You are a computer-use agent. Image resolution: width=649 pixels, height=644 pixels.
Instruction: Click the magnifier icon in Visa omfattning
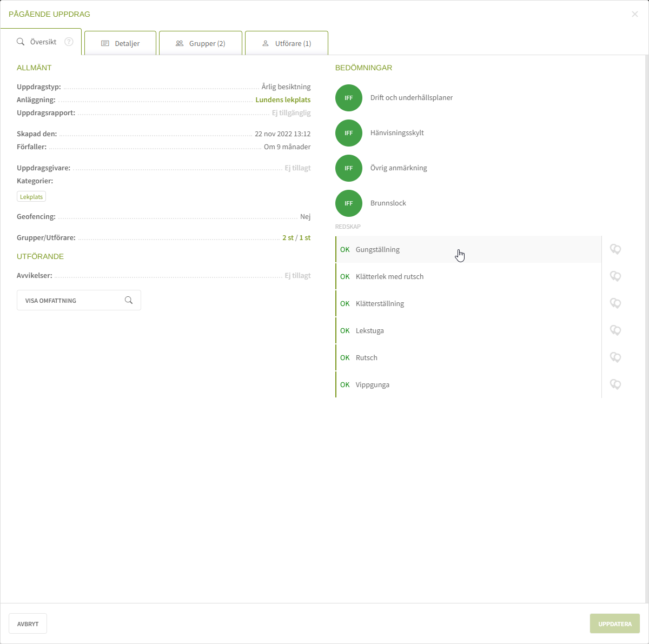click(x=129, y=300)
